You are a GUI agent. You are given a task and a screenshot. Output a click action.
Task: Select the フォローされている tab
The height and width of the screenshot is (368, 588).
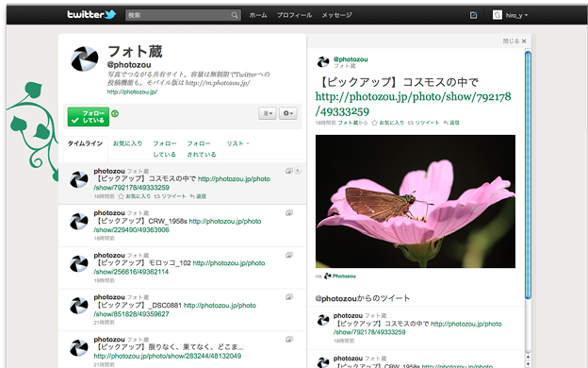tap(202, 149)
